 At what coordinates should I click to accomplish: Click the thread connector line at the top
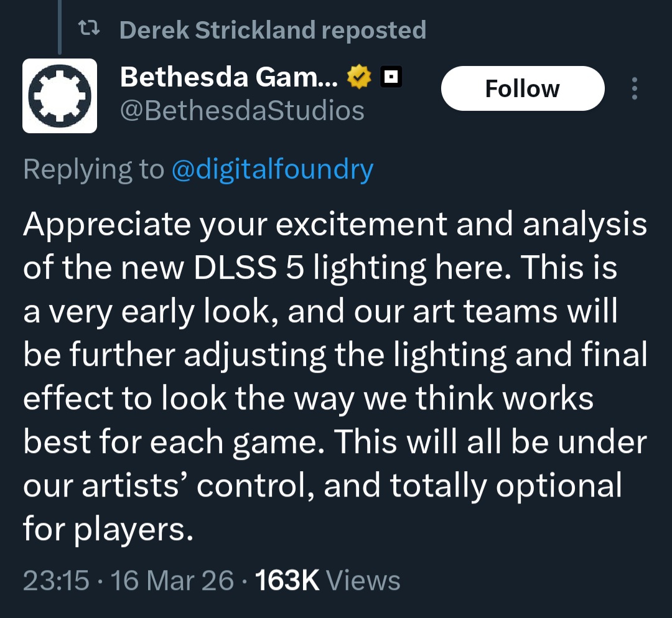[x=60, y=25]
